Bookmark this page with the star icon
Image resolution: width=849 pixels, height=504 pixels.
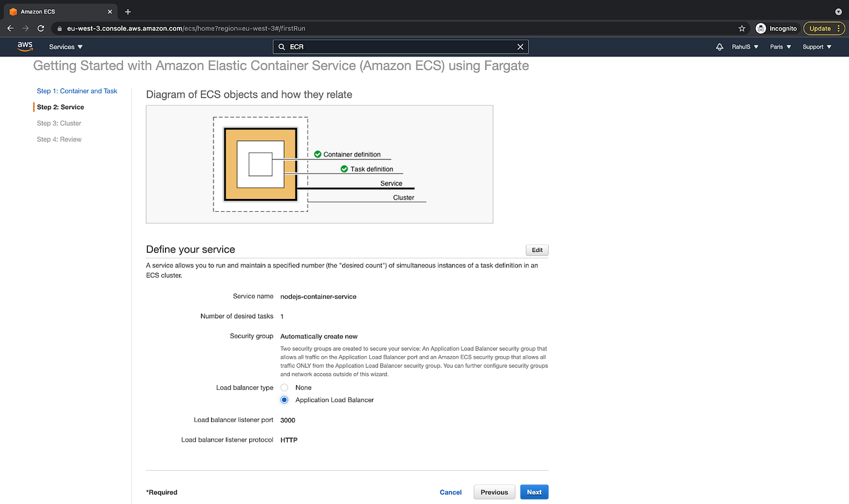tap(742, 29)
